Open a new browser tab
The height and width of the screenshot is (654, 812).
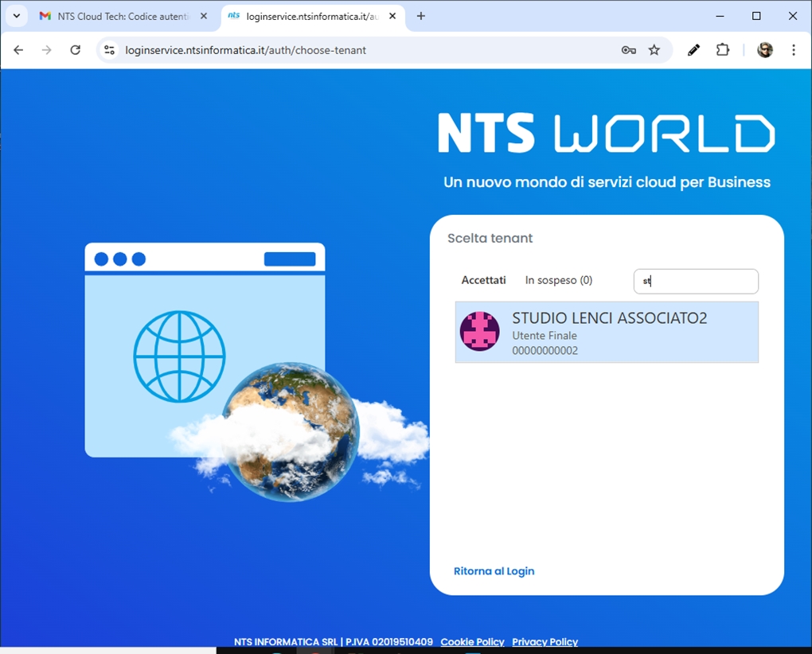[x=421, y=16]
